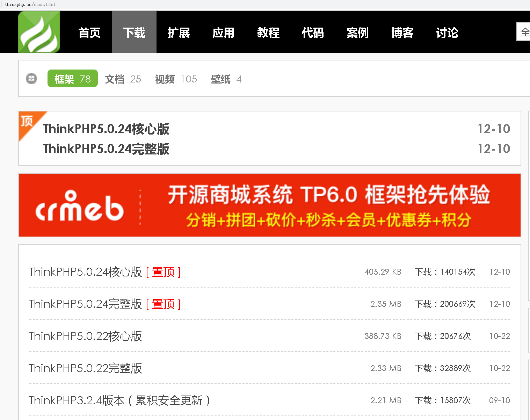Click the 405.29 KB file size
The height and width of the screenshot is (420, 530).
[383, 272]
